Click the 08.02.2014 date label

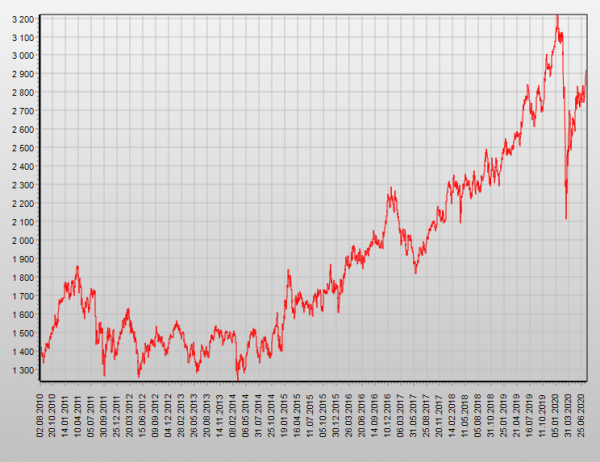(x=233, y=414)
